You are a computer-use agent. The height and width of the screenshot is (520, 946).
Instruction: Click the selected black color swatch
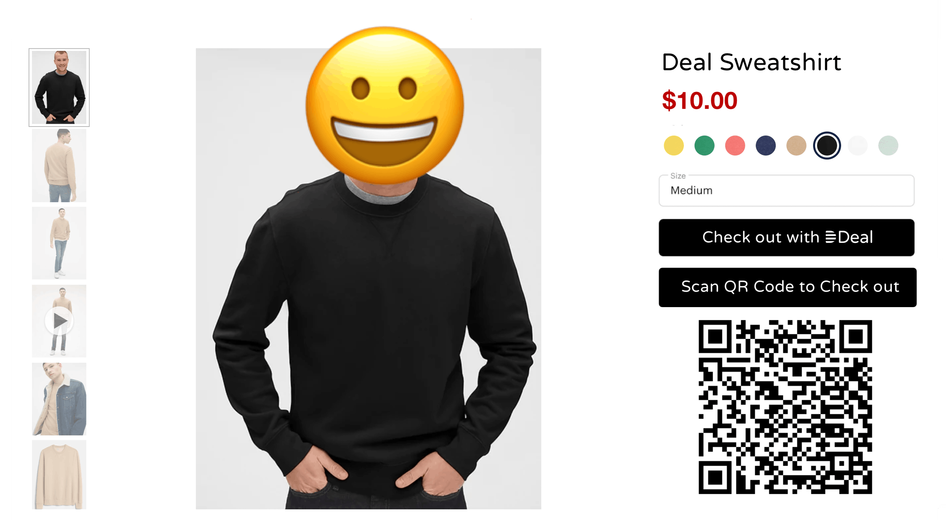click(x=827, y=145)
